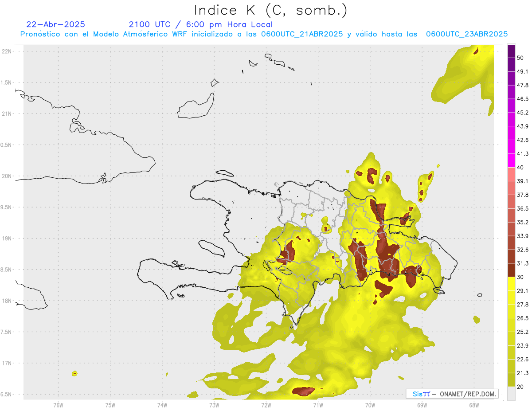
Task: Select the salmon swatch between 39.1 and 40
Action: point(512,174)
